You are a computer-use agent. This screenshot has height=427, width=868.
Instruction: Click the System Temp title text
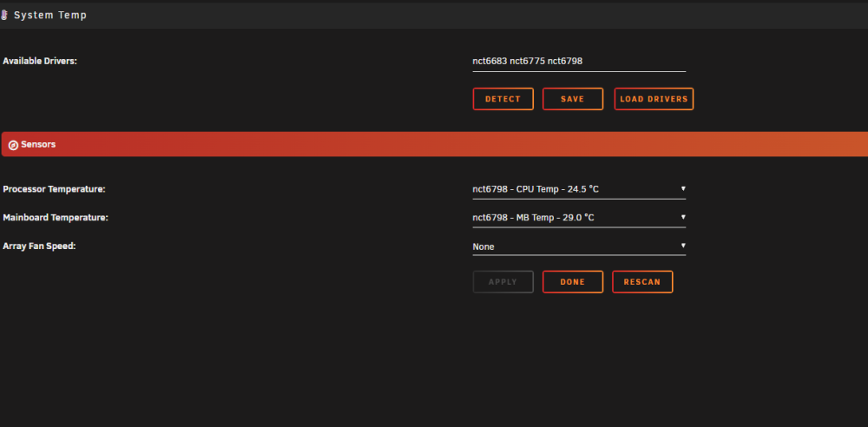tap(50, 15)
